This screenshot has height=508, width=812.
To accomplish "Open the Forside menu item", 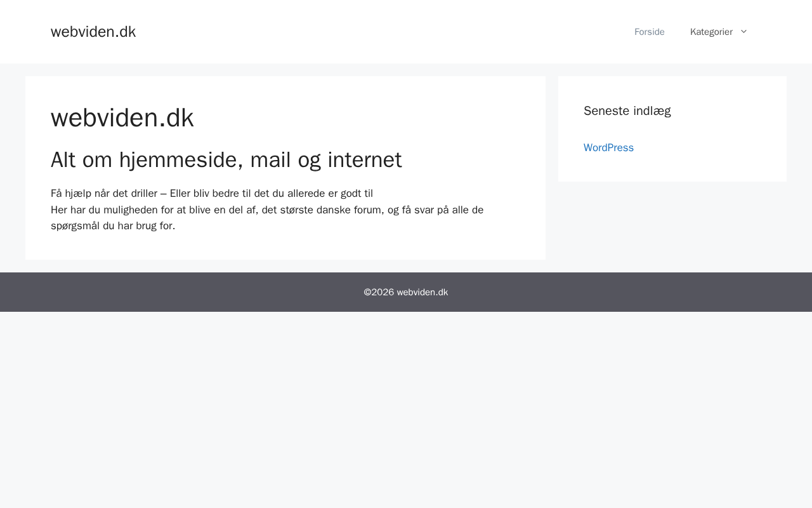I will click(649, 32).
